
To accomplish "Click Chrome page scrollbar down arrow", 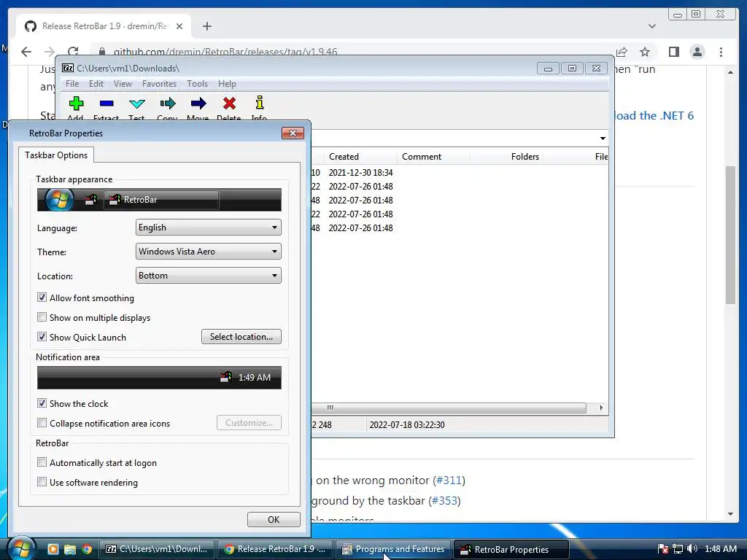I will (731, 514).
